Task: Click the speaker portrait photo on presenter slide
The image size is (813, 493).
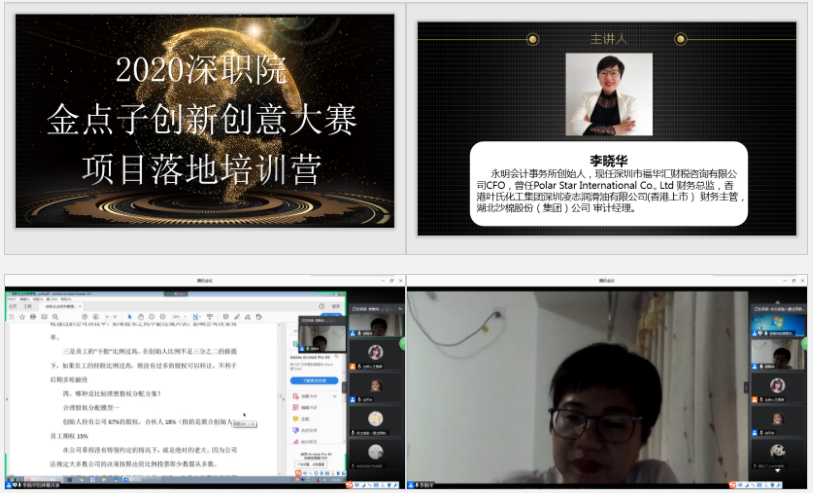Action: pyautogui.click(x=609, y=94)
